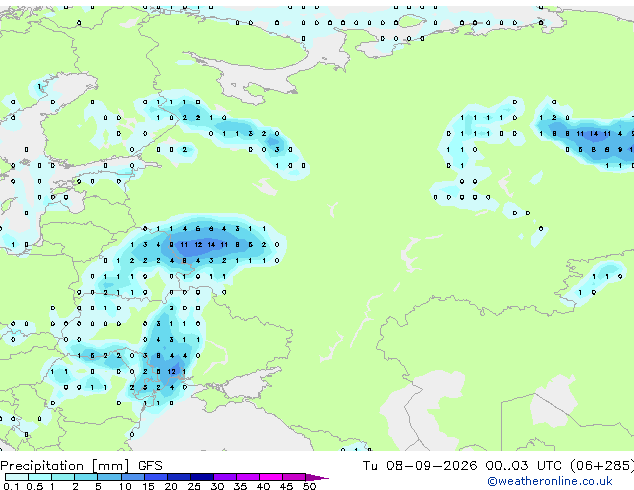Click the '35' legend scale label

point(240,486)
